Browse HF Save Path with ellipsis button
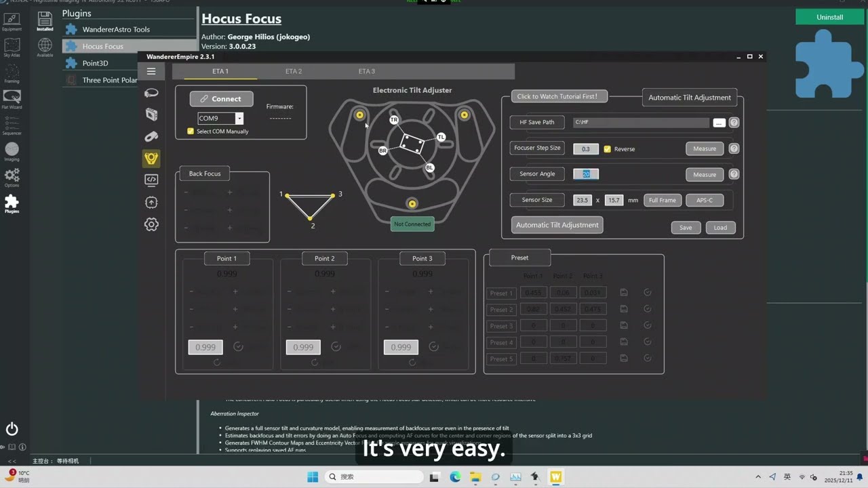868x488 pixels. click(719, 123)
